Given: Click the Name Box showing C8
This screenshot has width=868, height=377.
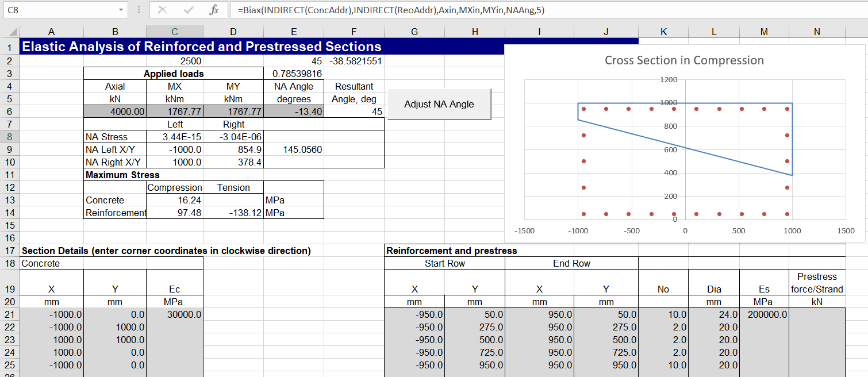Looking at the screenshot, I should pyautogui.click(x=57, y=10).
